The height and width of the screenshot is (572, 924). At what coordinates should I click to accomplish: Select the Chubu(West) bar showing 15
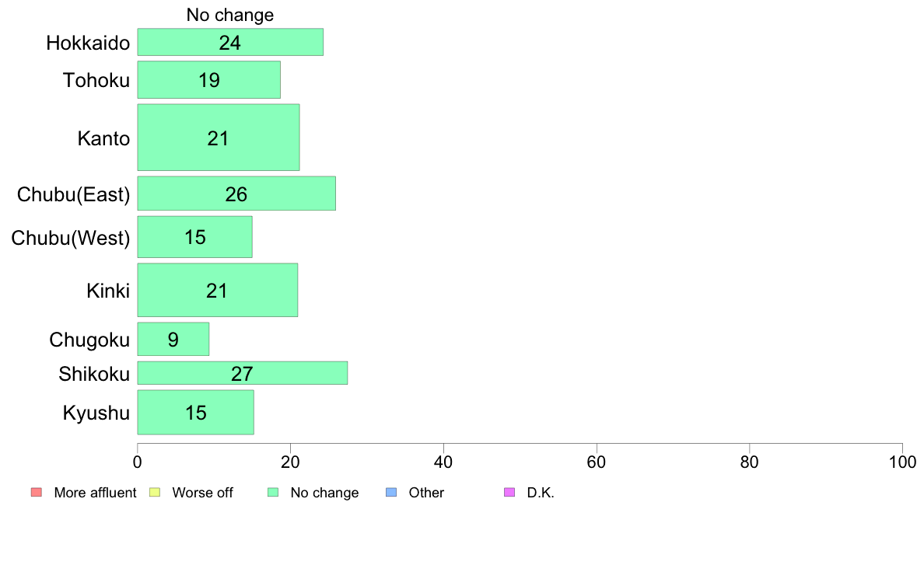195,237
